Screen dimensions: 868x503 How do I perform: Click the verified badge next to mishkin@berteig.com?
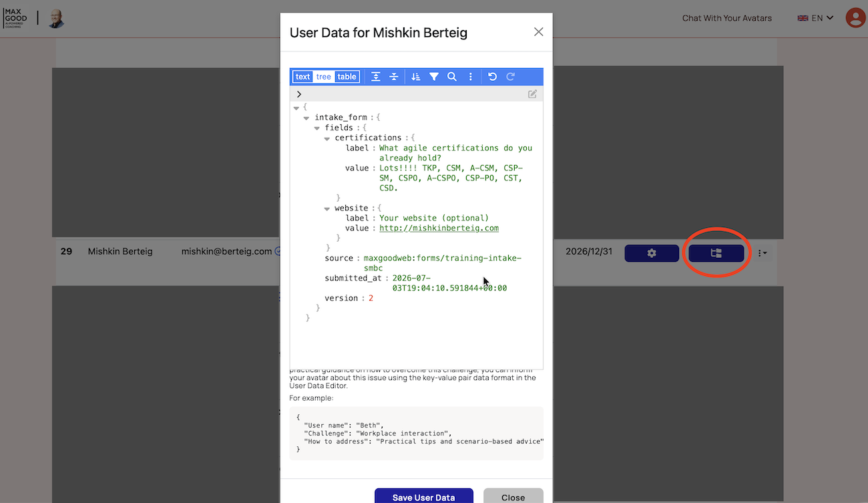point(278,252)
